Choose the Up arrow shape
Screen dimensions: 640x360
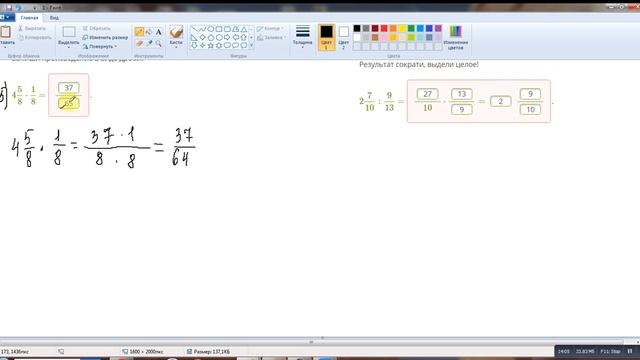coord(244,37)
